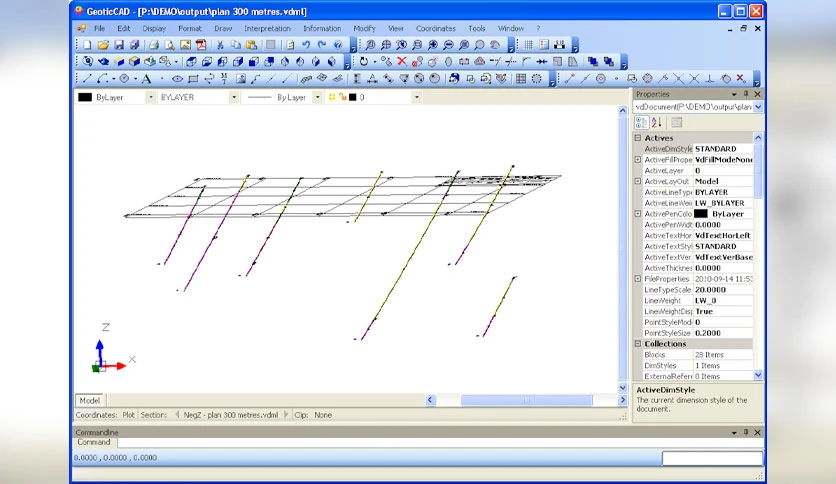Click the black pen color swatch in toolbar
This screenshot has height=484, width=836.
click(x=85, y=97)
